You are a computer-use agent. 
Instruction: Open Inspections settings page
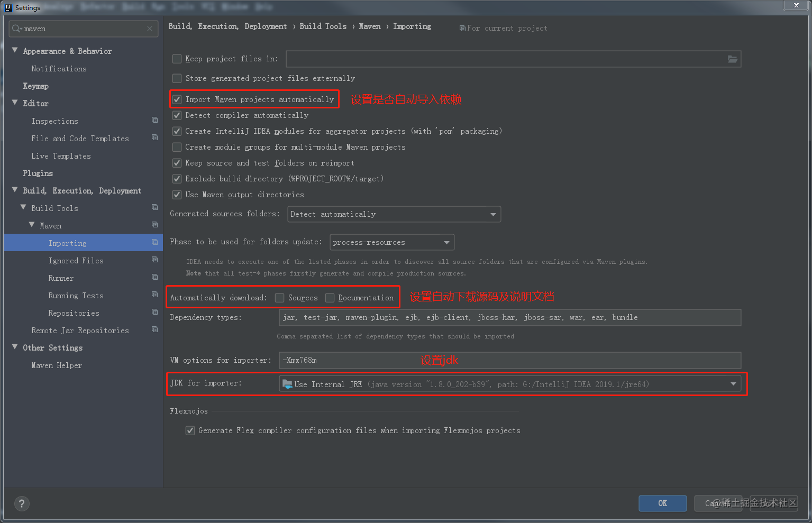(54, 121)
